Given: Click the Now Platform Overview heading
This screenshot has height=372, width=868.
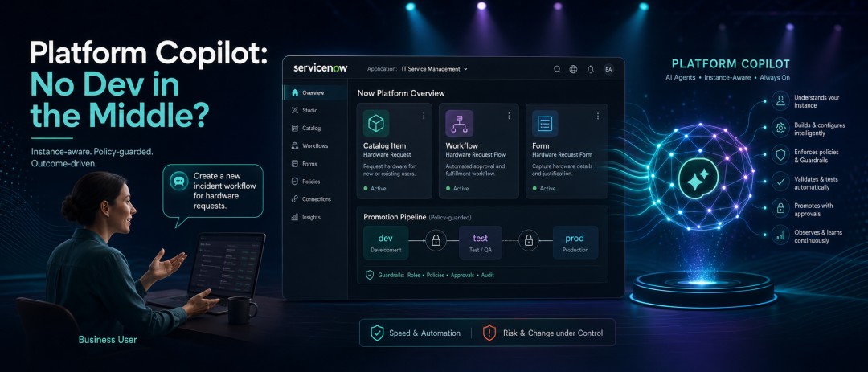Looking at the screenshot, I should tap(401, 93).
